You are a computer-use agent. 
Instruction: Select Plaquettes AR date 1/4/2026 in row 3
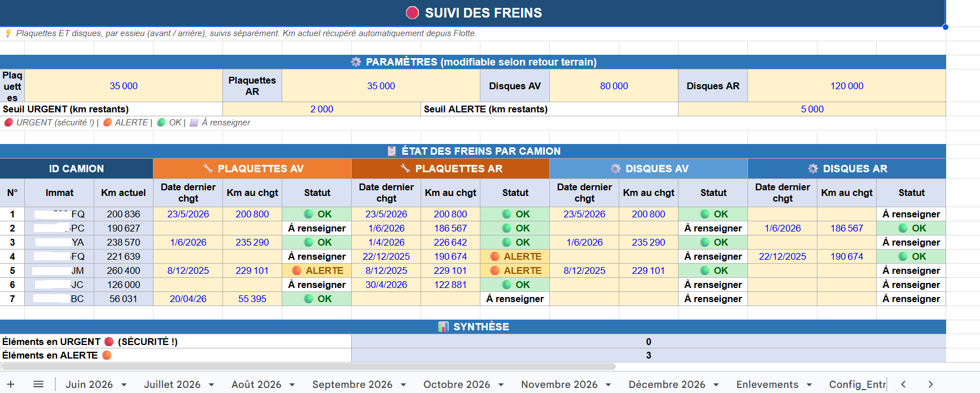386,242
